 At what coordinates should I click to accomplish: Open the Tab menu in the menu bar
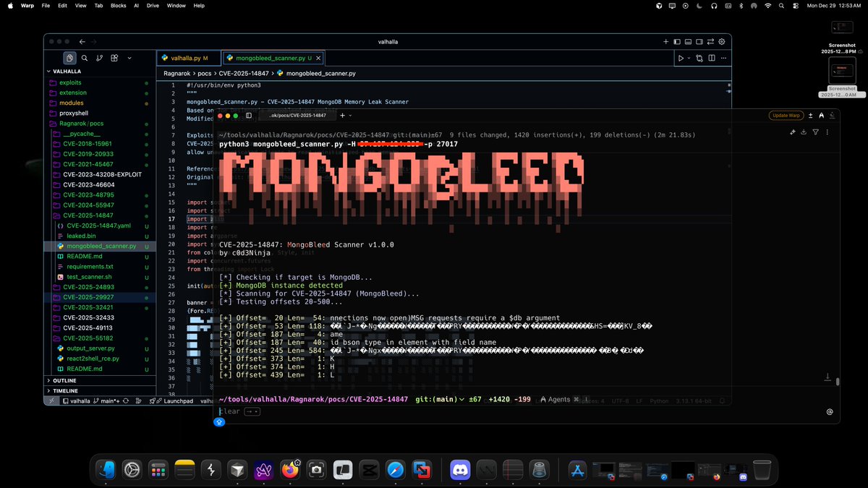98,5
